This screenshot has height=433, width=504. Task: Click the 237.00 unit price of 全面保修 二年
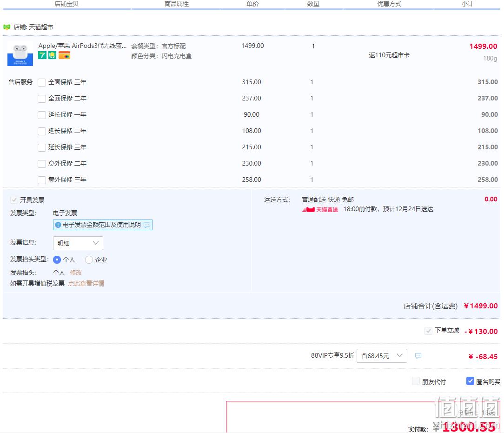coord(252,98)
